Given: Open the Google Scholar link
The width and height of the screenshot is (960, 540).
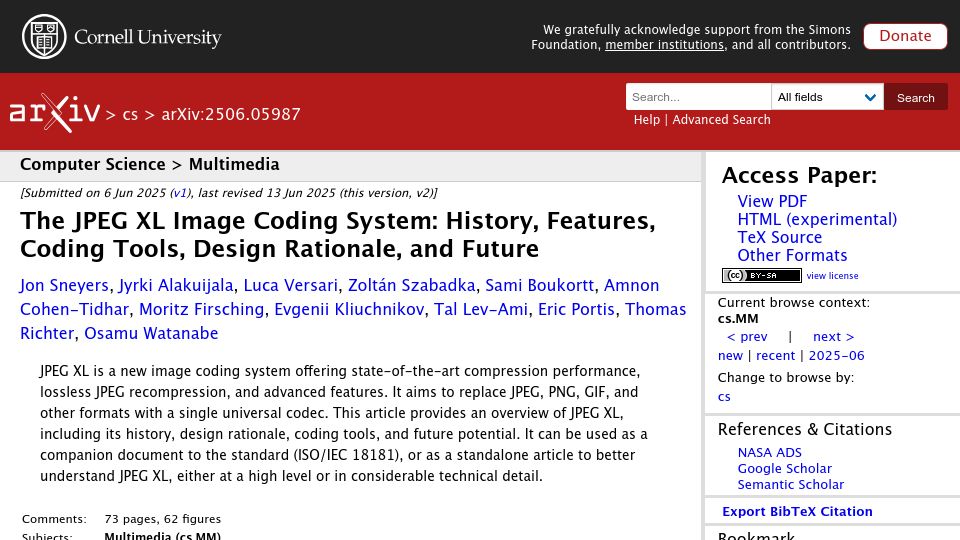Looking at the screenshot, I should [x=784, y=468].
